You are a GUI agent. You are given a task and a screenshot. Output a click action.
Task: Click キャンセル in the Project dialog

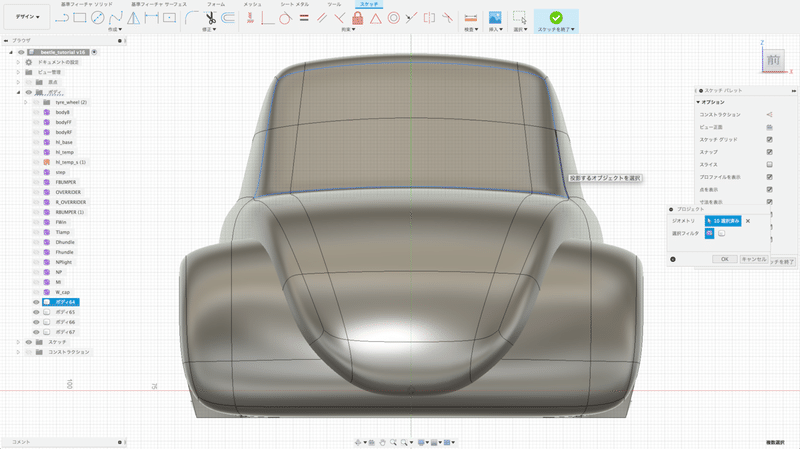click(753, 258)
